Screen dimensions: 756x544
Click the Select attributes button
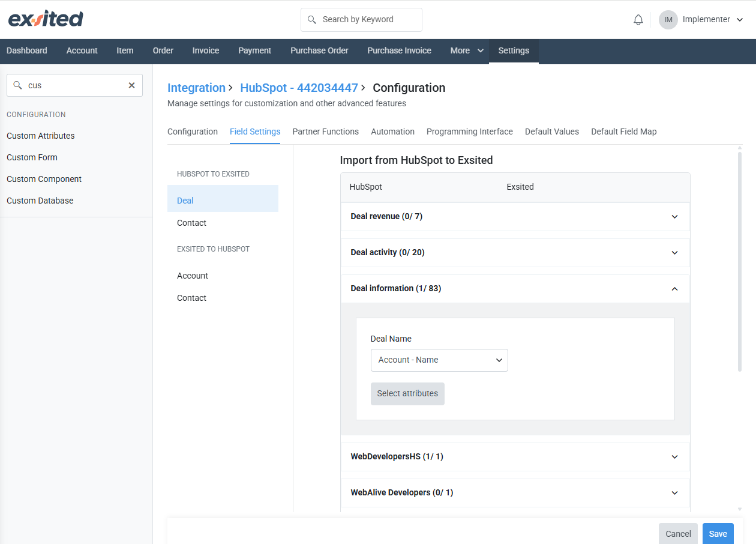(407, 394)
